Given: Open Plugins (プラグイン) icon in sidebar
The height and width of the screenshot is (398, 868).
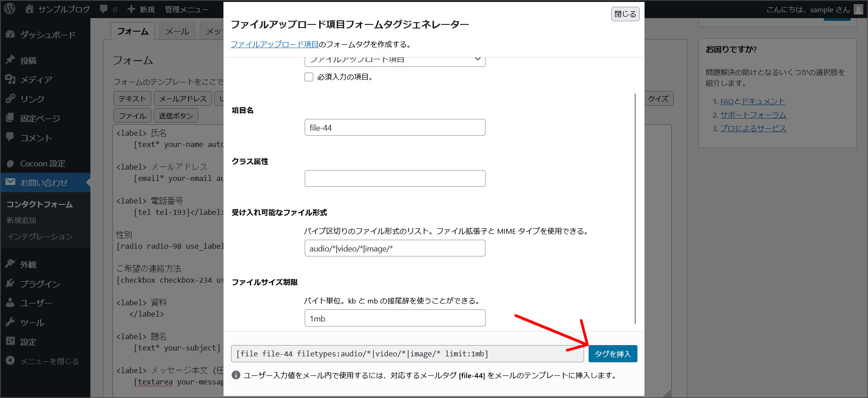Looking at the screenshot, I should (10, 284).
